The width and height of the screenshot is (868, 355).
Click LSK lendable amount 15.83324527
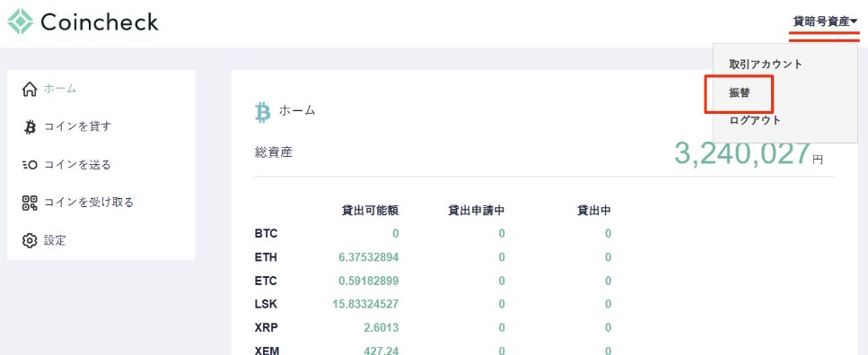point(366,305)
